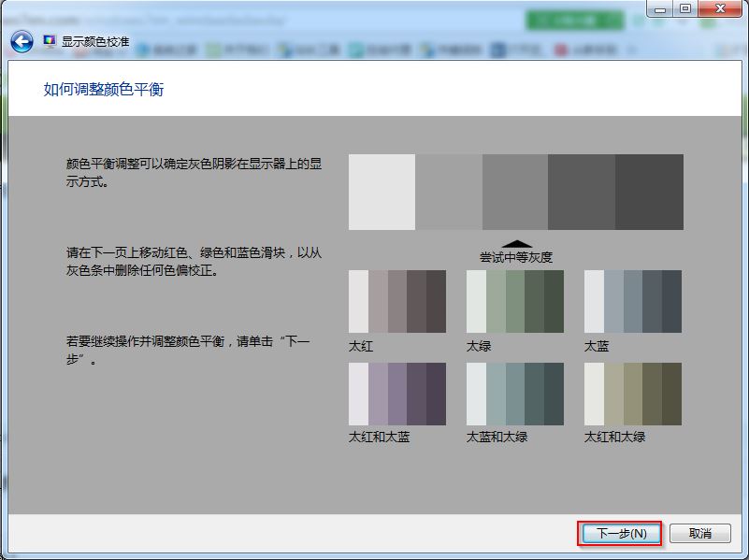
Task: Click the minimize button on the window
Action: 662,9
